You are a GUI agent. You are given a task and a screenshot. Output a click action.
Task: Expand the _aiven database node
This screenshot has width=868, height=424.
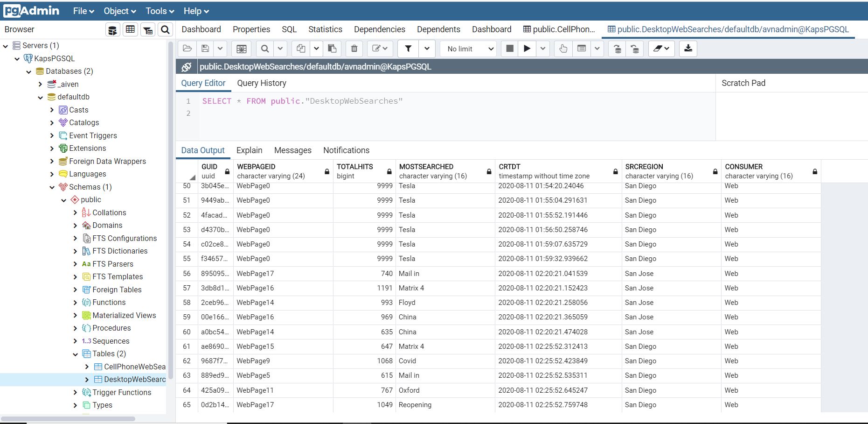pos(41,85)
